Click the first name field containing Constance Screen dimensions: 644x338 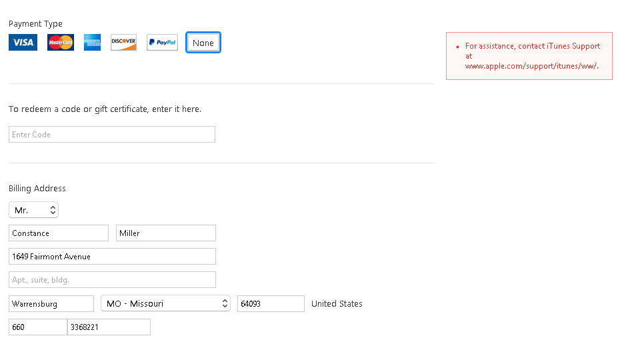coord(59,233)
